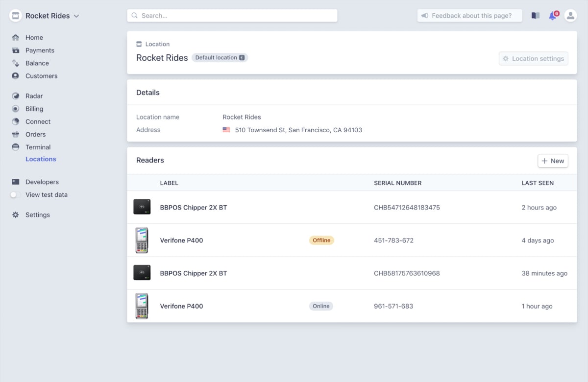Click the plus icon in New button
This screenshot has height=382, width=588.
[x=544, y=161]
